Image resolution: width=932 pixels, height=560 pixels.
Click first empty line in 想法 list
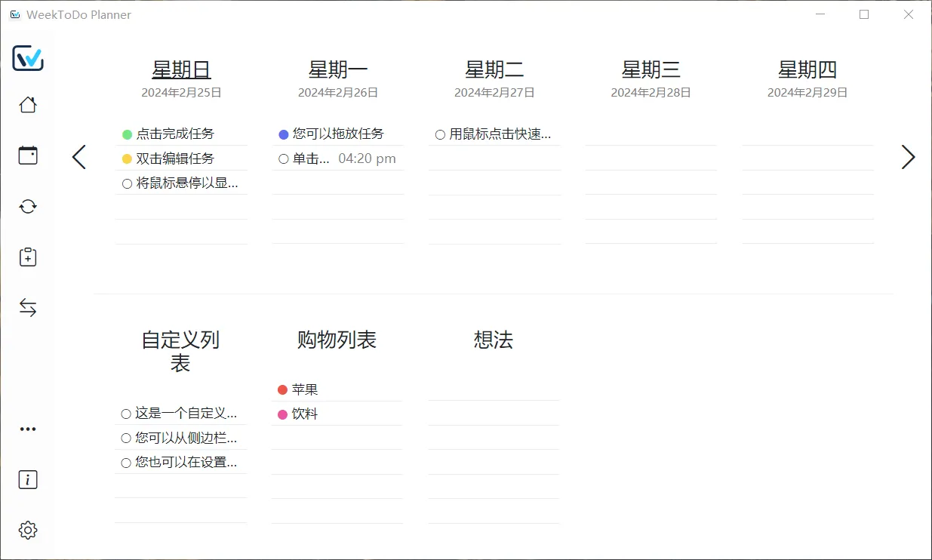click(x=494, y=389)
